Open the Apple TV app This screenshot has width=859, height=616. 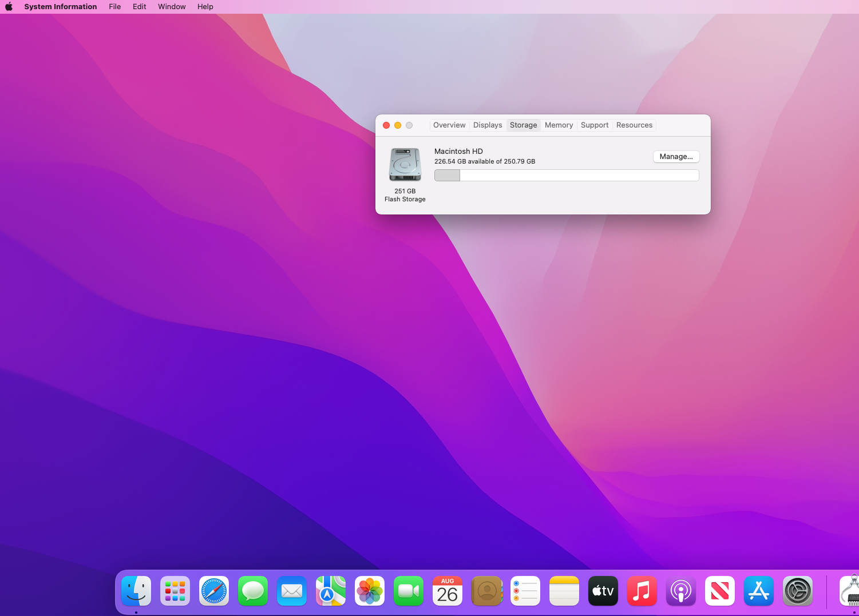click(x=603, y=591)
